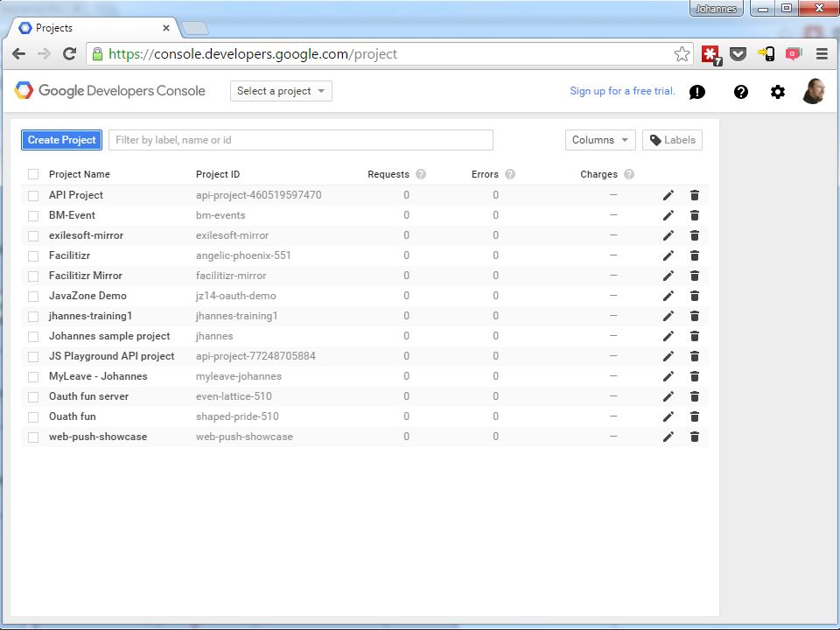Click the Errors column help icon

point(510,174)
